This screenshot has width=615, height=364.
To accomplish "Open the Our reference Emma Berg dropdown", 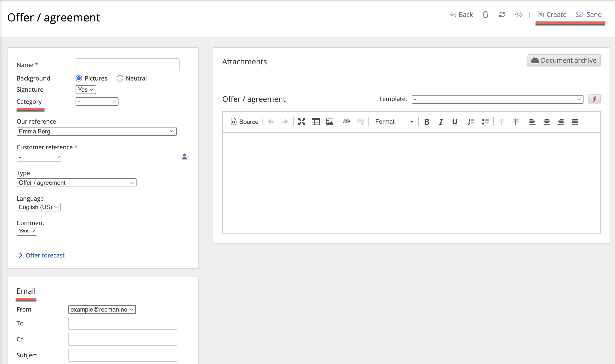I will point(97,131).
